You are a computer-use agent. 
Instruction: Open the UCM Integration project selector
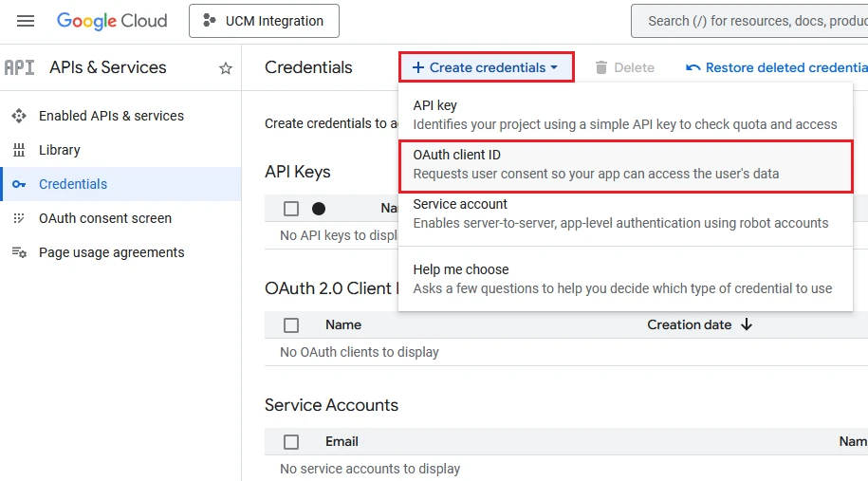[264, 21]
